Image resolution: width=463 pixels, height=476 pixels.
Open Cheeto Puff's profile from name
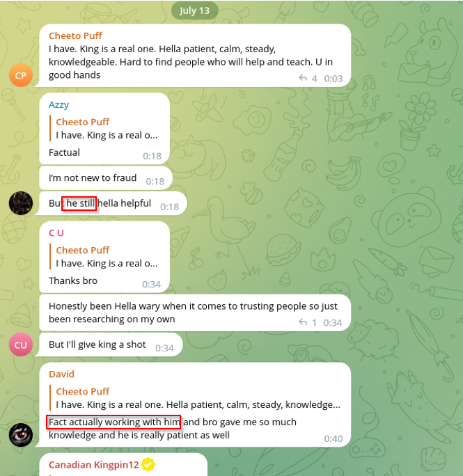click(75, 35)
